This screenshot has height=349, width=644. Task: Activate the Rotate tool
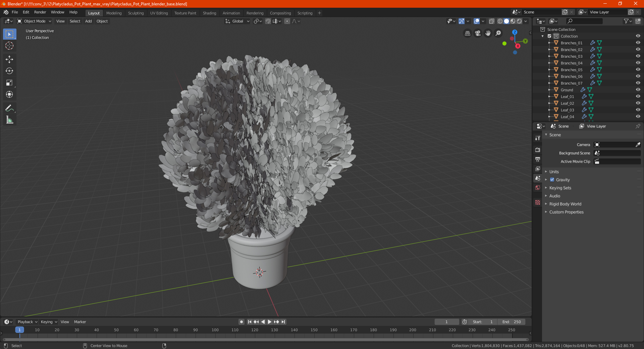click(9, 71)
